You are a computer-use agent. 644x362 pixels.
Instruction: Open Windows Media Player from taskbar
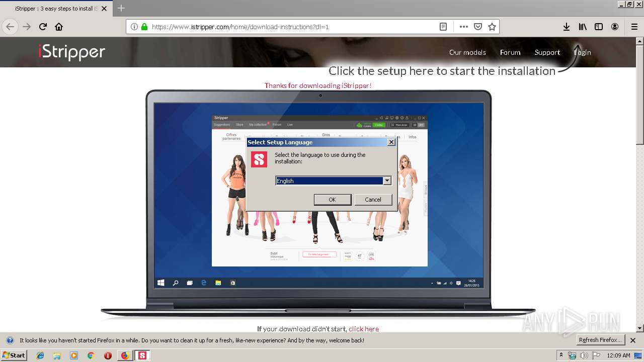coord(74,355)
